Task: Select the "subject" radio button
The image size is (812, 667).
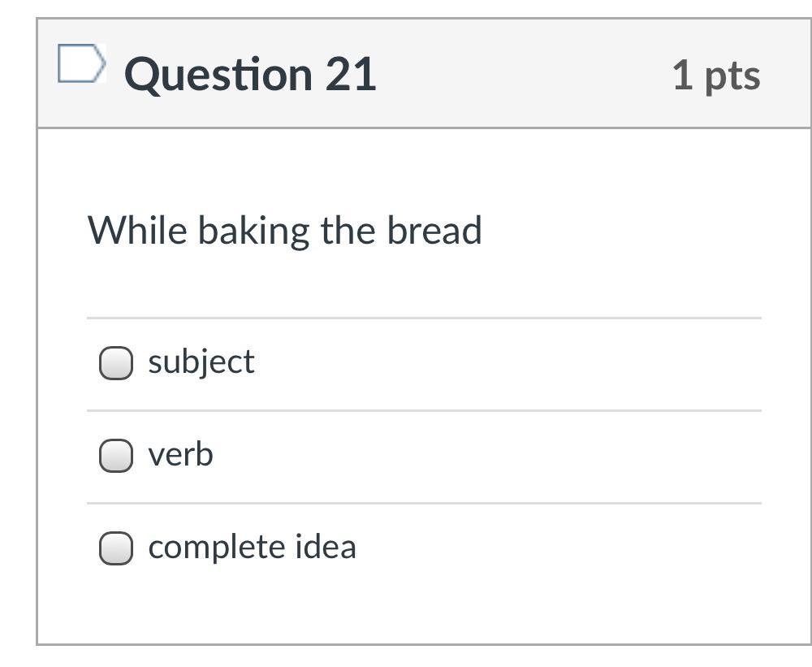Action: pos(115,363)
